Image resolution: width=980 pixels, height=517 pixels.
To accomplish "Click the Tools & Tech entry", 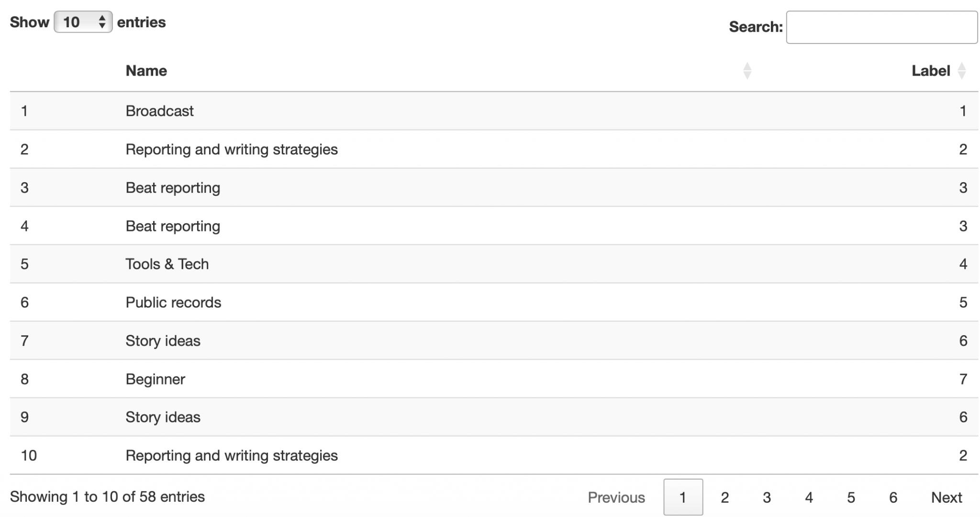I will (x=167, y=264).
